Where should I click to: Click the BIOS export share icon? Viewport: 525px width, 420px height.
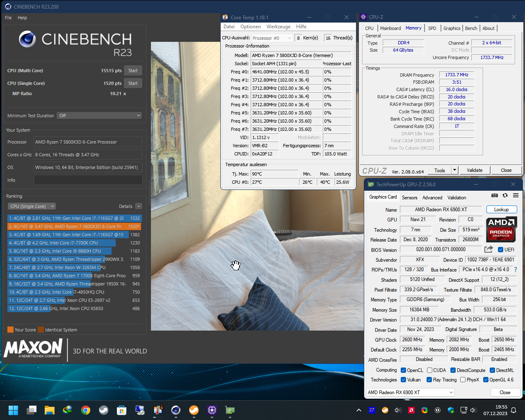point(488,249)
